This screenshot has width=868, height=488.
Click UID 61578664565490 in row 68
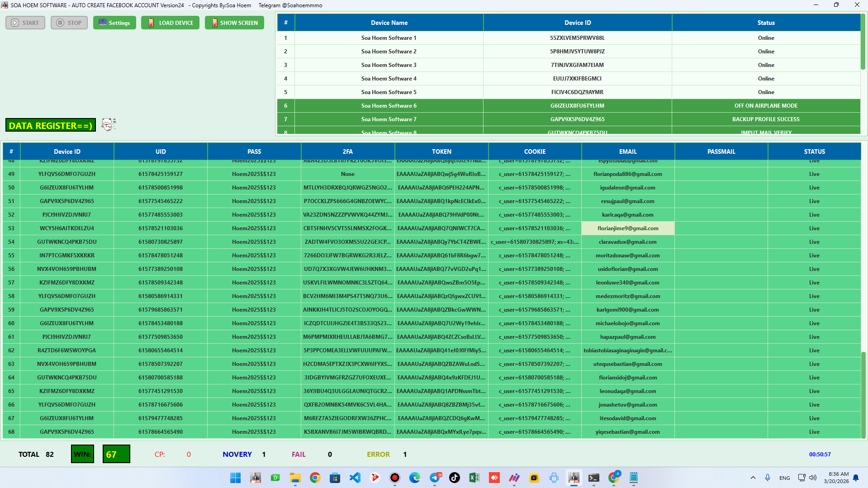pos(161,432)
